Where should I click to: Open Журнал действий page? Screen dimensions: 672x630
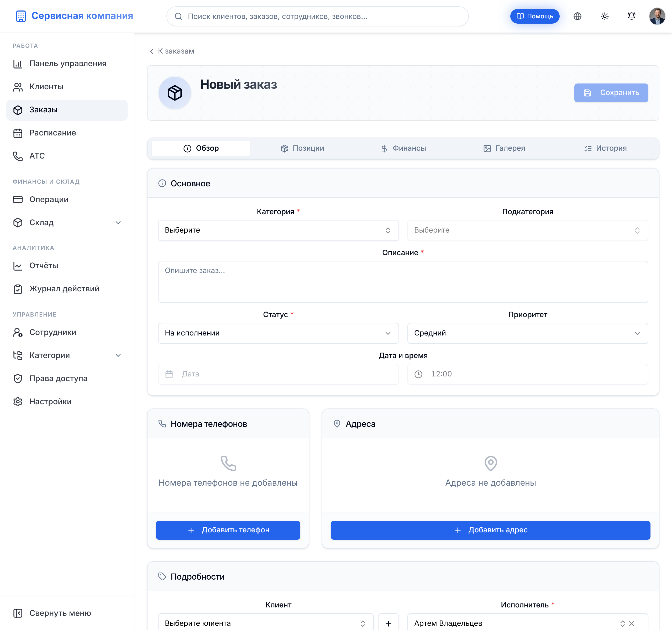(67, 289)
